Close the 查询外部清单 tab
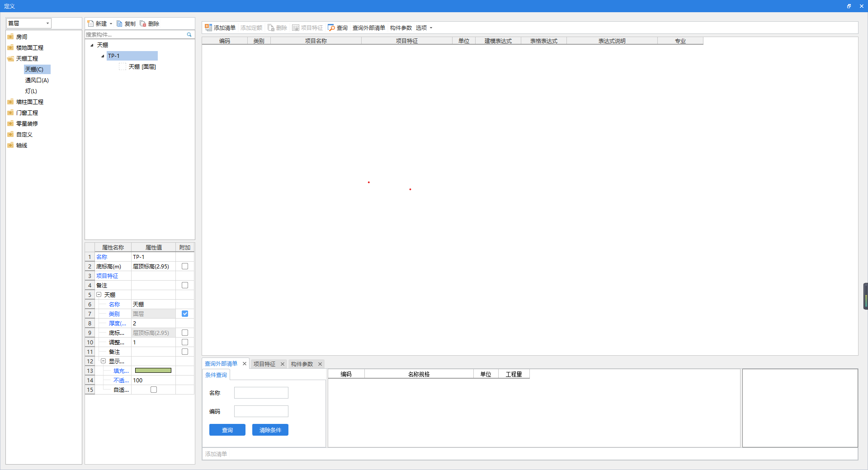The height and width of the screenshot is (470, 868). coord(245,364)
